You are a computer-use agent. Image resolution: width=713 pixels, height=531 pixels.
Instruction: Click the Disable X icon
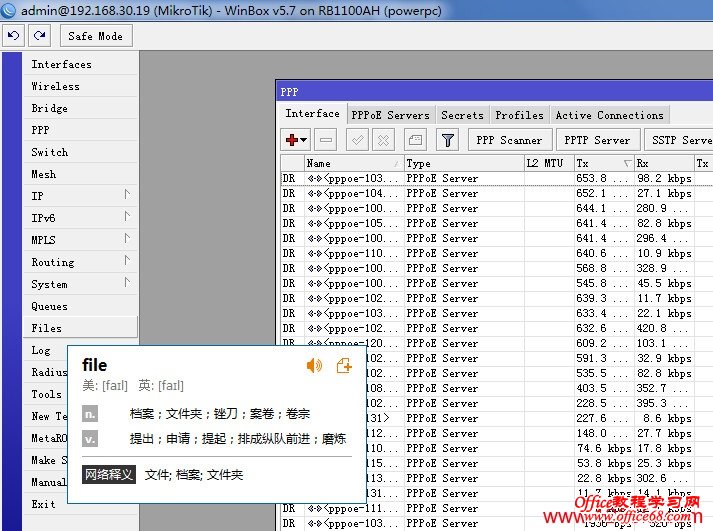[383, 140]
